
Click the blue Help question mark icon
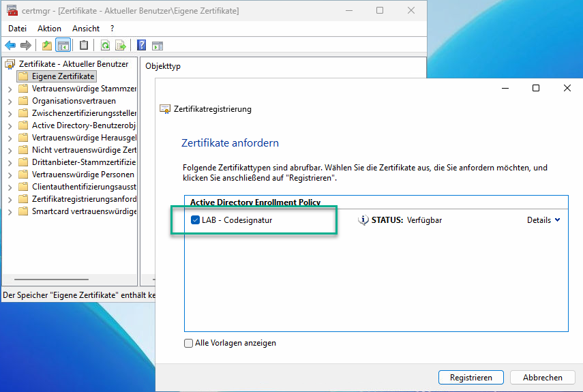141,46
